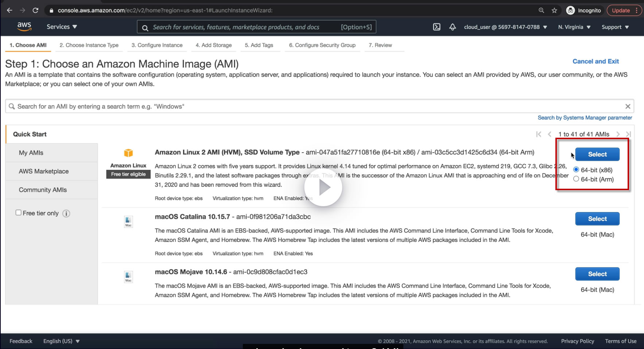Click the browser address bar URL
Viewport: 644px width, 349px height.
[165, 10]
